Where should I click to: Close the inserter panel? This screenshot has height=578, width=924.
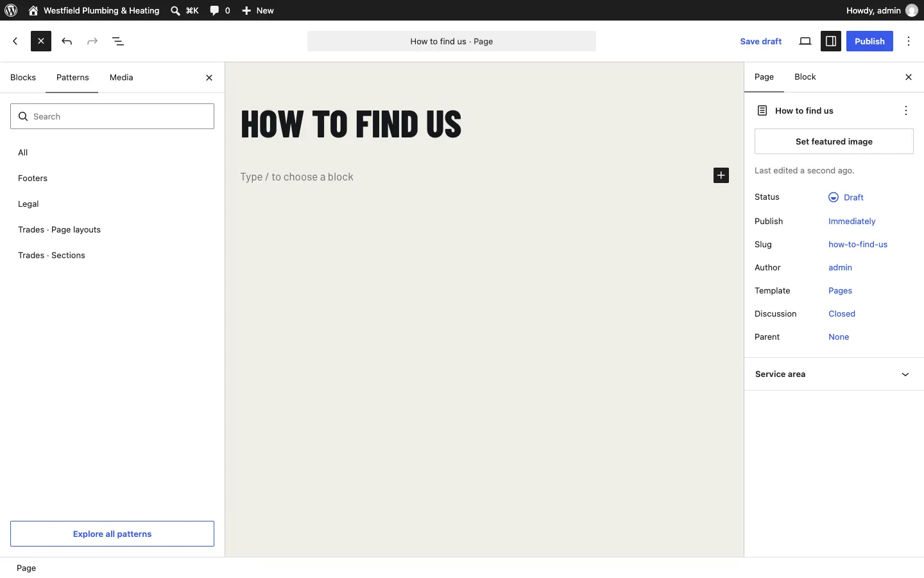(x=209, y=78)
